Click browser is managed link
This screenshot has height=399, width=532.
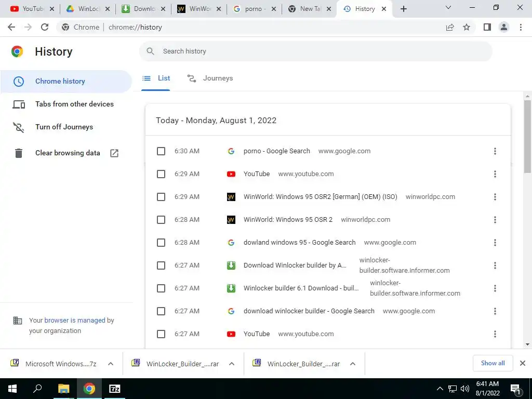click(x=75, y=320)
